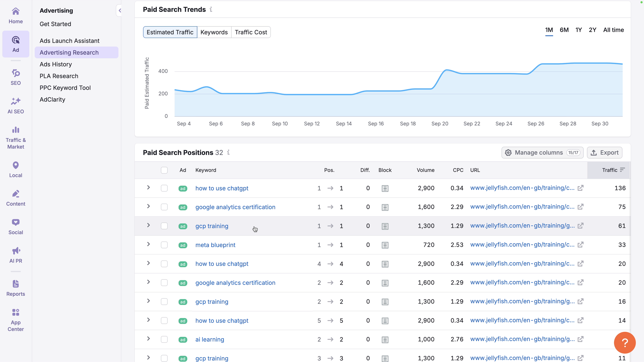
Task: Open the help button in the bottom corner
Action: click(x=624, y=342)
